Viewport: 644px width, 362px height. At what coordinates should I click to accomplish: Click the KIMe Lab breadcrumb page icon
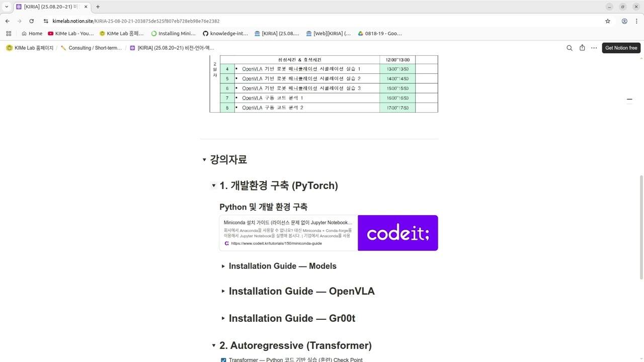tap(9, 48)
